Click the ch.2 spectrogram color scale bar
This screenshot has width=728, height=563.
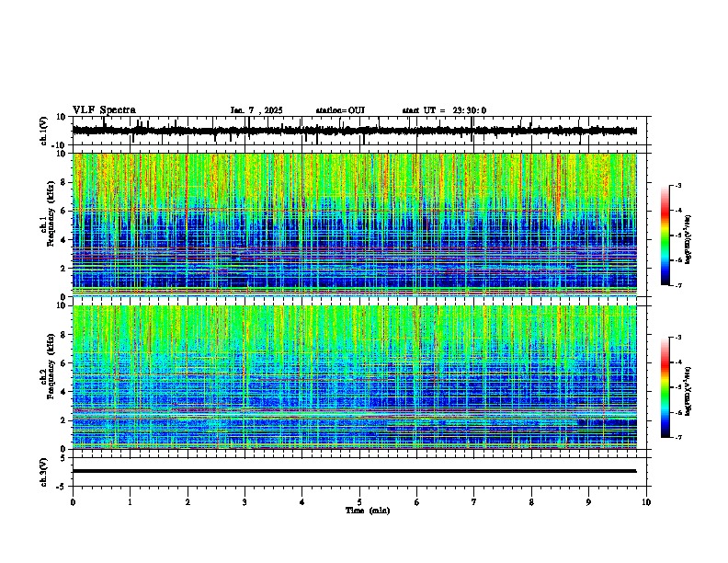coord(665,387)
